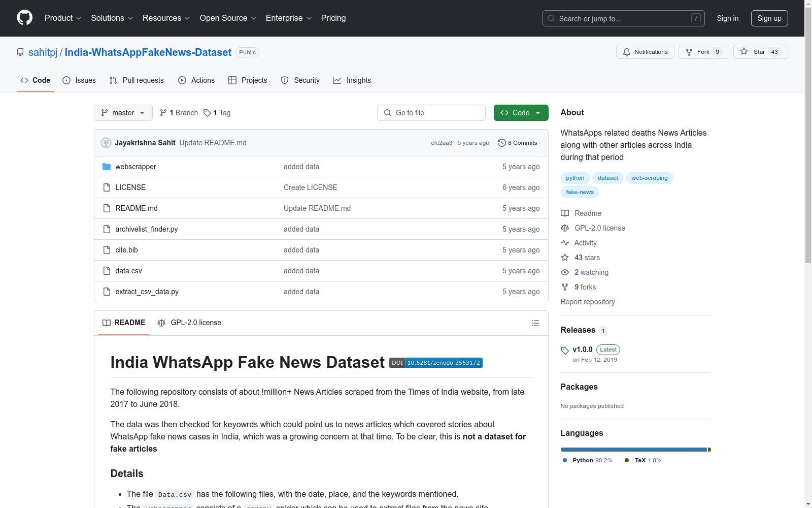Open the README.md file

[x=137, y=208]
